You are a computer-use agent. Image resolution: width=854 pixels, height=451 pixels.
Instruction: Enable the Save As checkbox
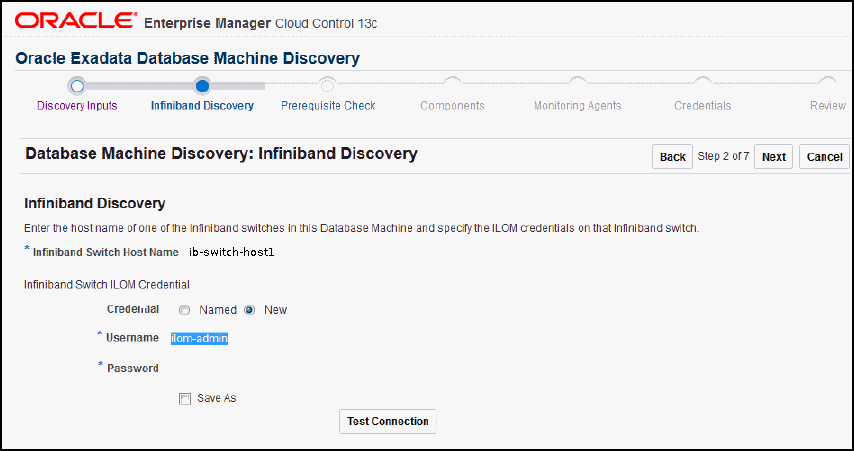(x=185, y=399)
